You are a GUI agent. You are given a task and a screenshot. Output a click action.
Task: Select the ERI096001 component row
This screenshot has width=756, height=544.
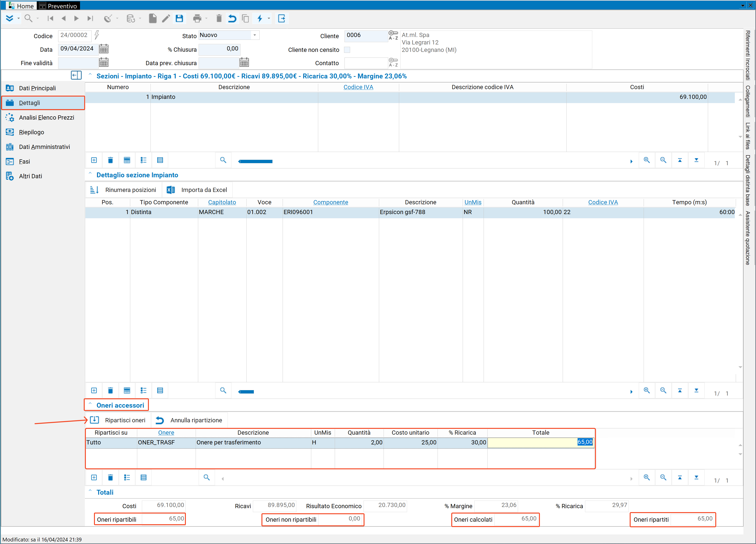coord(410,212)
